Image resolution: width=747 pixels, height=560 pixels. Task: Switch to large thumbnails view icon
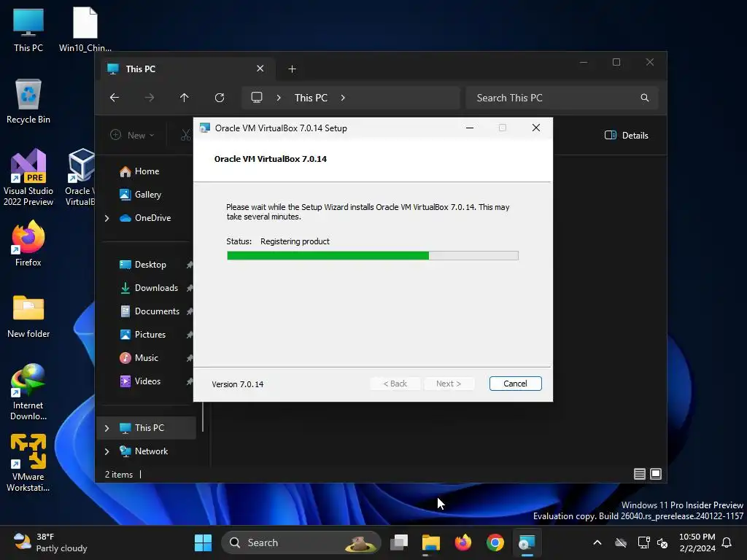point(656,474)
